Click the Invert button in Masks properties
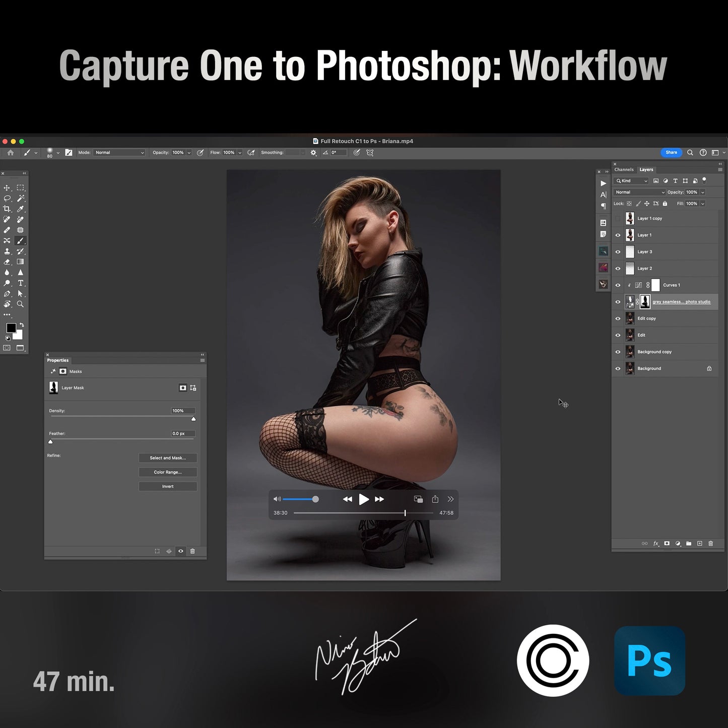Image resolution: width=728 pixels, height=728 pixels. (x=168, y=486)
